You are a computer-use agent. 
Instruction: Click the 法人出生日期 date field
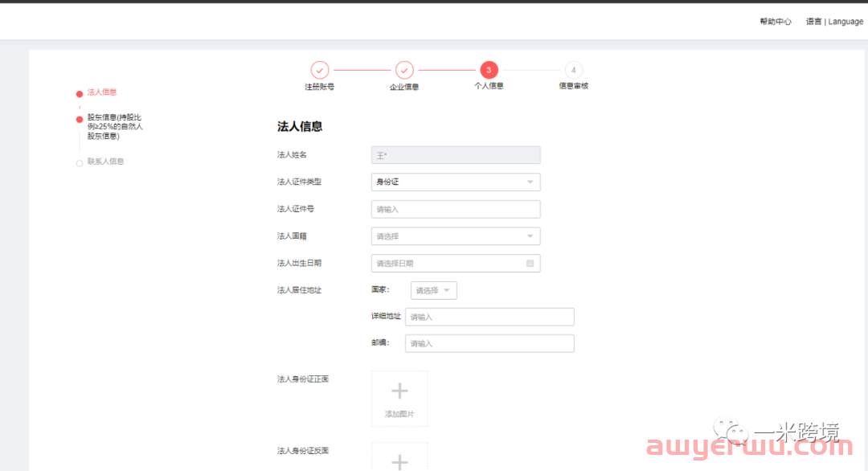click(446, 263)
